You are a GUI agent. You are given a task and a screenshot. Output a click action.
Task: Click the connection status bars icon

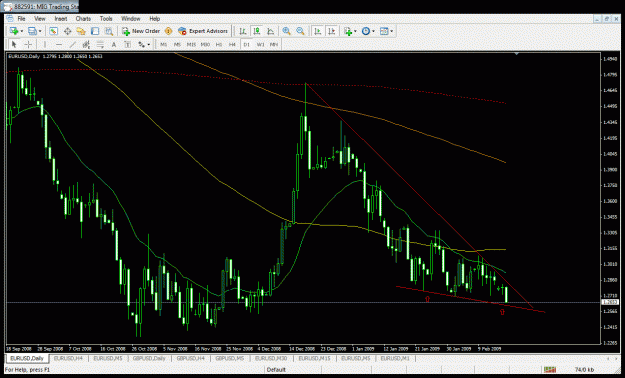click(x=550, y=370)
